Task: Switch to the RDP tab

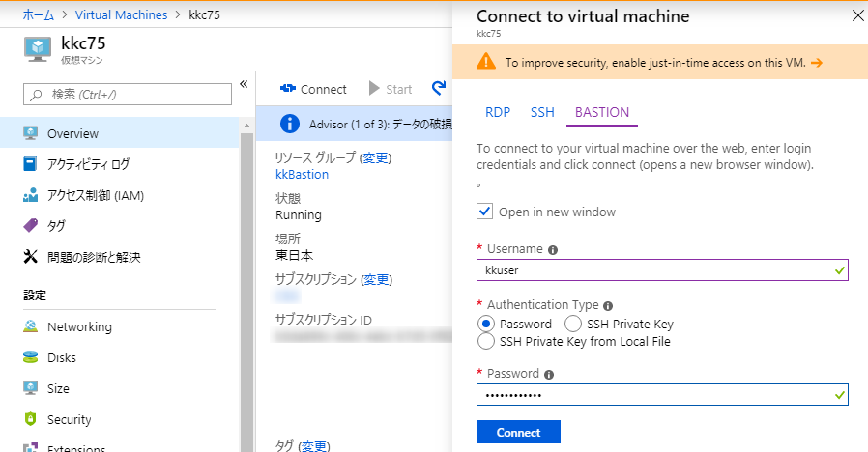Action: pos(498,112)
